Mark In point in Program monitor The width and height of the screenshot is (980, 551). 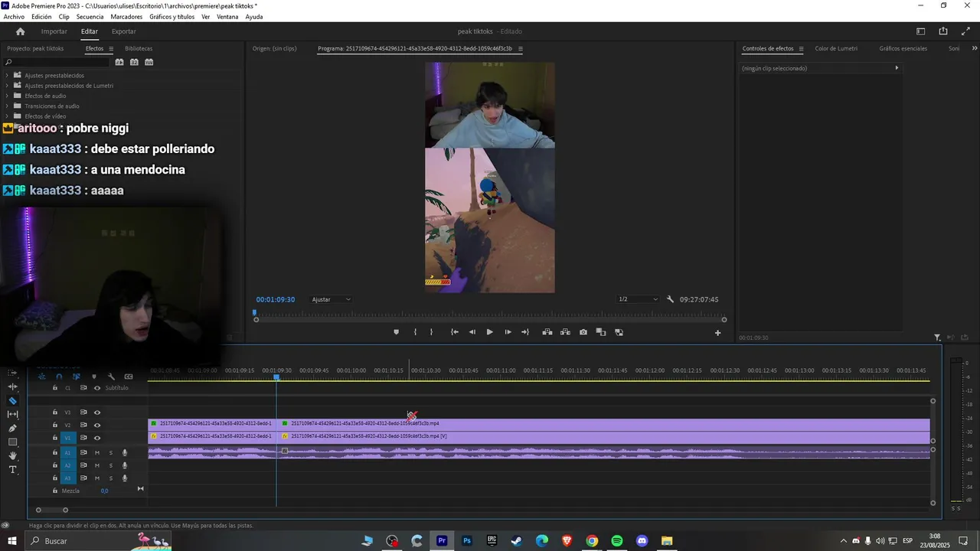pos(415,332)
